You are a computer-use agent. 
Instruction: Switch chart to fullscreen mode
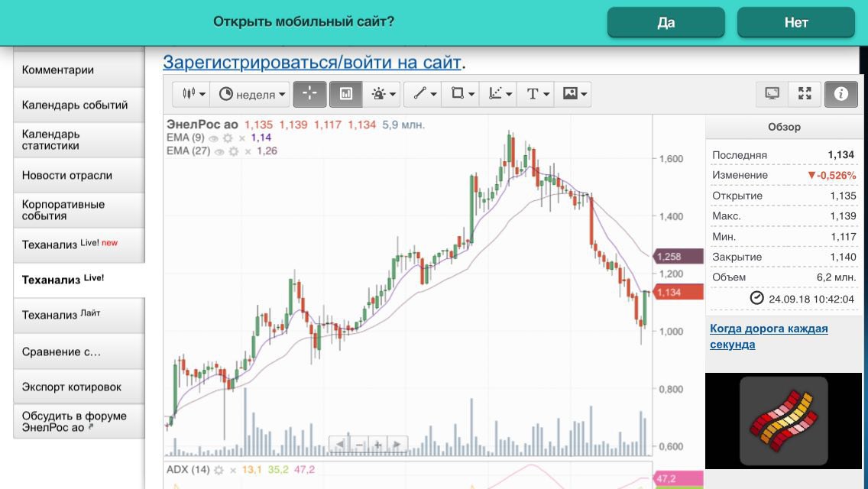coord(805,93)
